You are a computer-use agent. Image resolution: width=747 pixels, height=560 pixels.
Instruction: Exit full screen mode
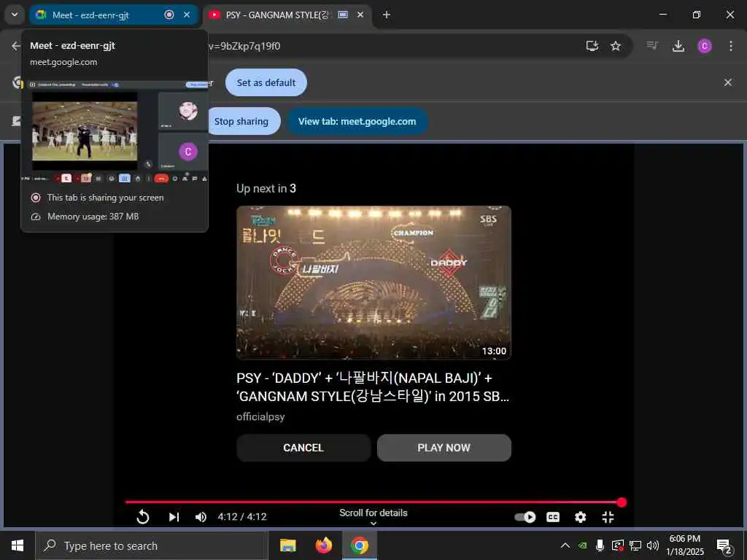pyautogui.click(x=608, y=517)
